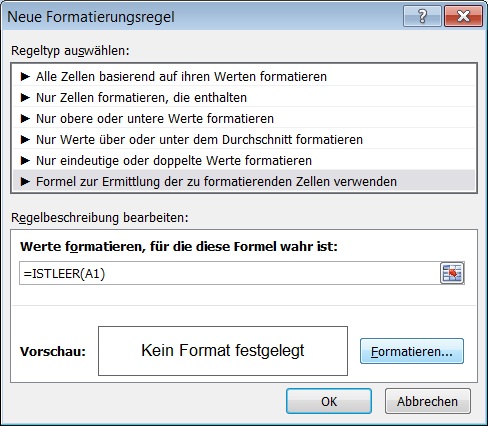The width and height of the screenshot is (488, 426).
Task: Choose 'Formel zur Ermittlung der zu formatierenden Zellen'
Action: point(244,181)
